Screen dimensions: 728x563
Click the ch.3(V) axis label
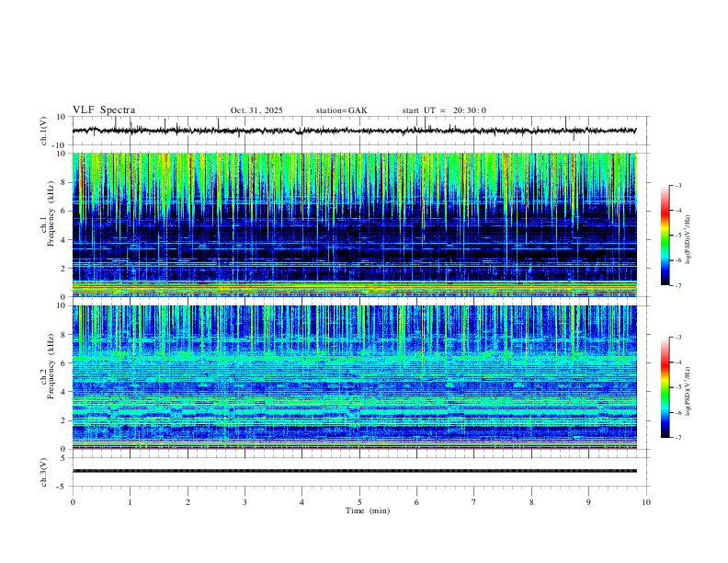pos(44,472)
